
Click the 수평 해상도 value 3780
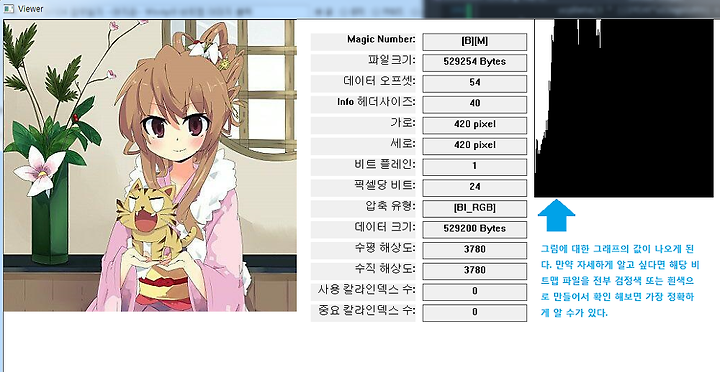click(x=474, y=250)
